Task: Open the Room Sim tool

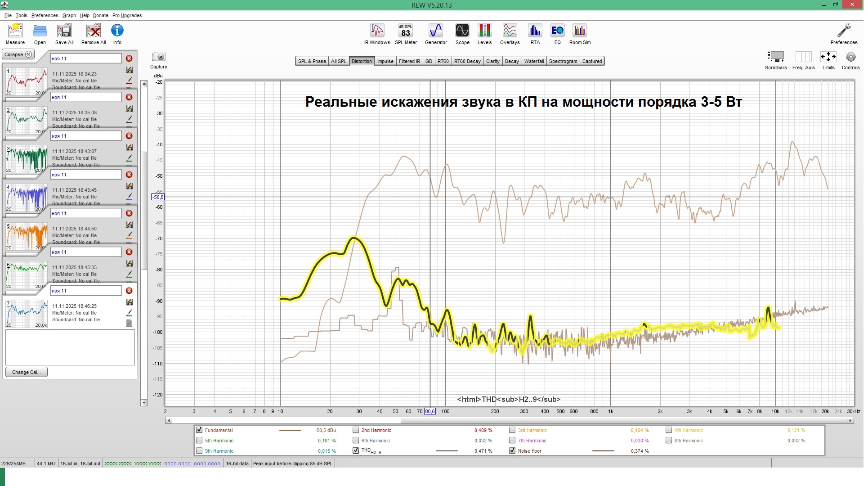Action: point(580,34)
